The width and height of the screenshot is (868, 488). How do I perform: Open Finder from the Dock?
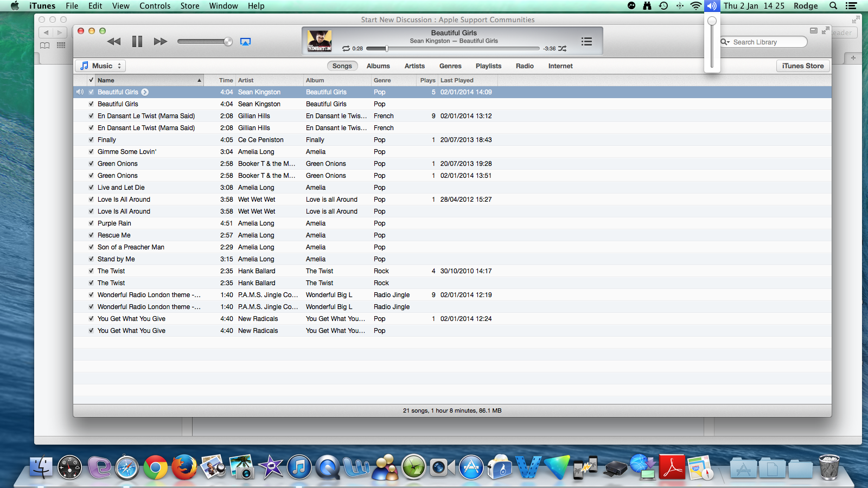point(41,467)
